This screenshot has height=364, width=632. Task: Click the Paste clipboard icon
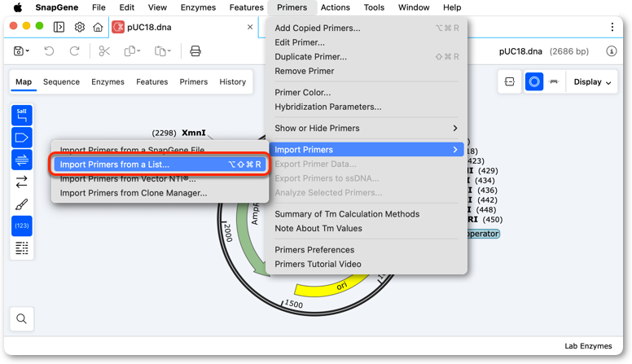160,51
